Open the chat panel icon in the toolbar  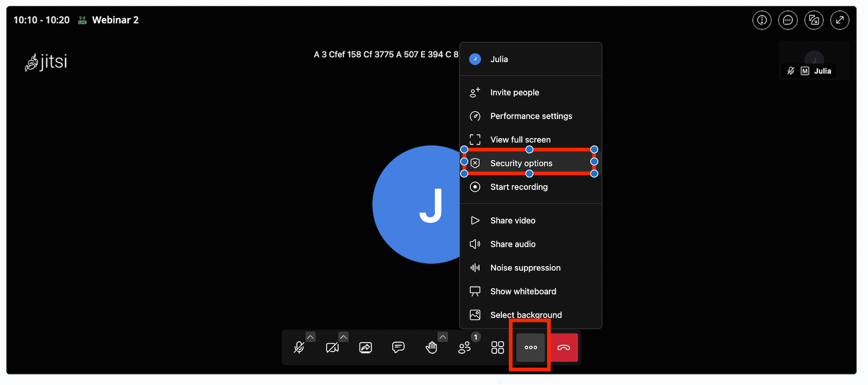[x=398, y=347]
